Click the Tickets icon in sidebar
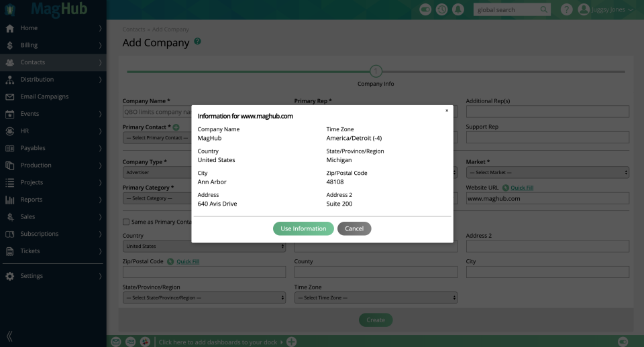Image resolution: width=644 pixels, height=347 pixels. tap(10, 251)
